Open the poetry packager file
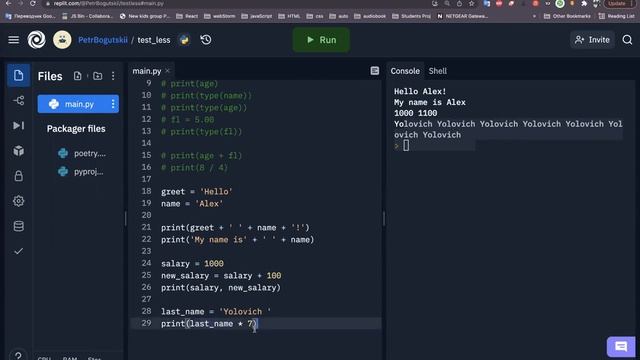 83,153
